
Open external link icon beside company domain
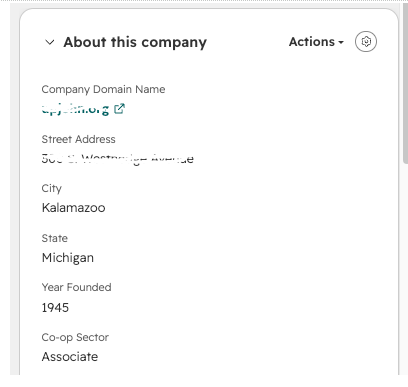click(119, 109)
